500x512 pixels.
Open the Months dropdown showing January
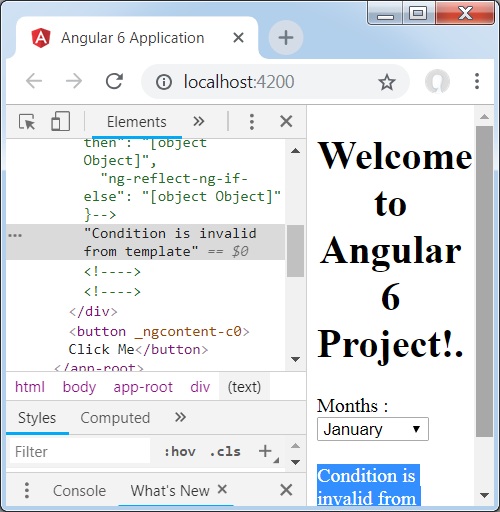(x=373, y=429)
